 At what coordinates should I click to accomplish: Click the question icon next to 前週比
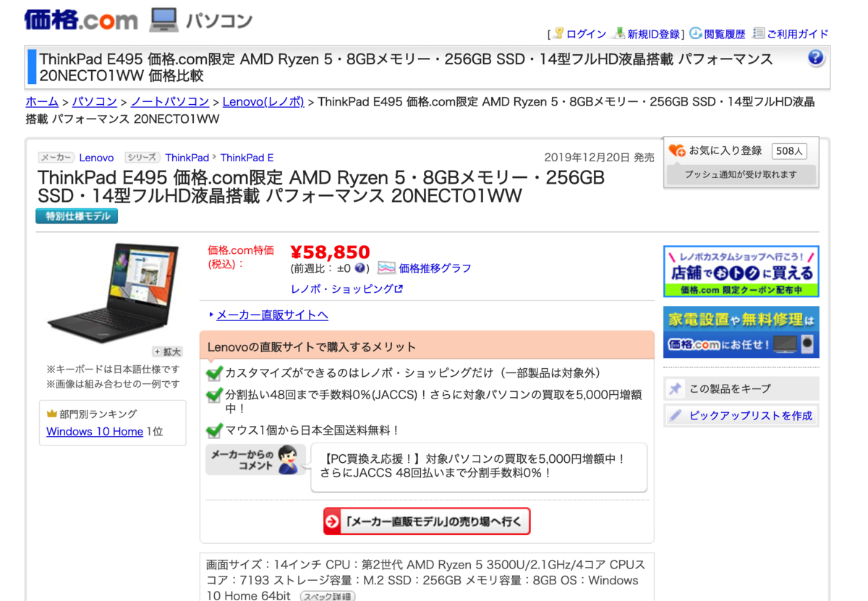(x=359, y=268)
